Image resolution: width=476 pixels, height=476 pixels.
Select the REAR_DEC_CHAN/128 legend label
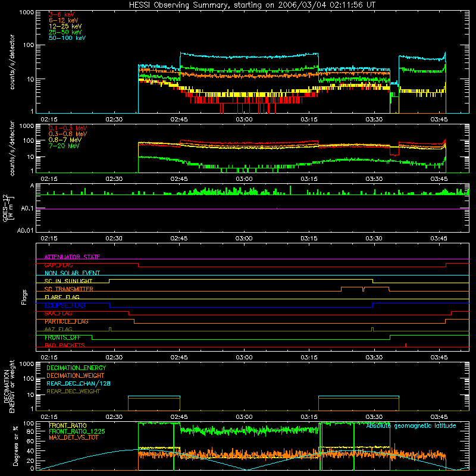coord(79,383)
